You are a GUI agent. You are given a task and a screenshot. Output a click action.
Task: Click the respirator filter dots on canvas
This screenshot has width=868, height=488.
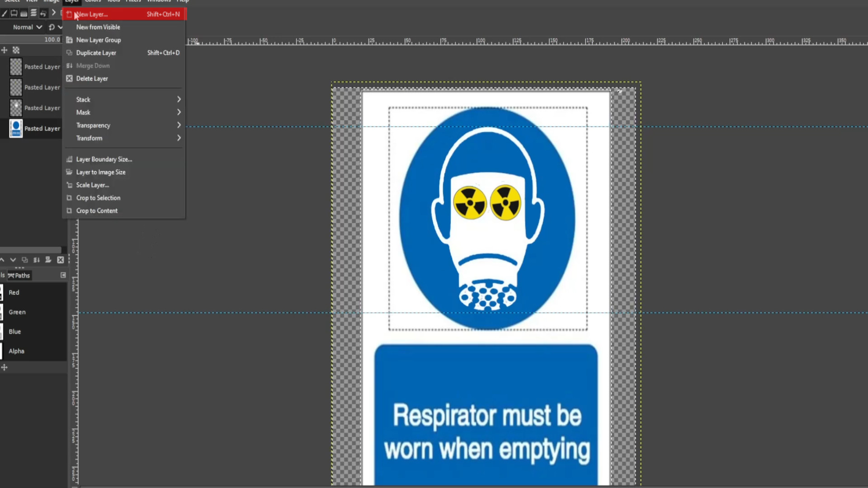488,296
